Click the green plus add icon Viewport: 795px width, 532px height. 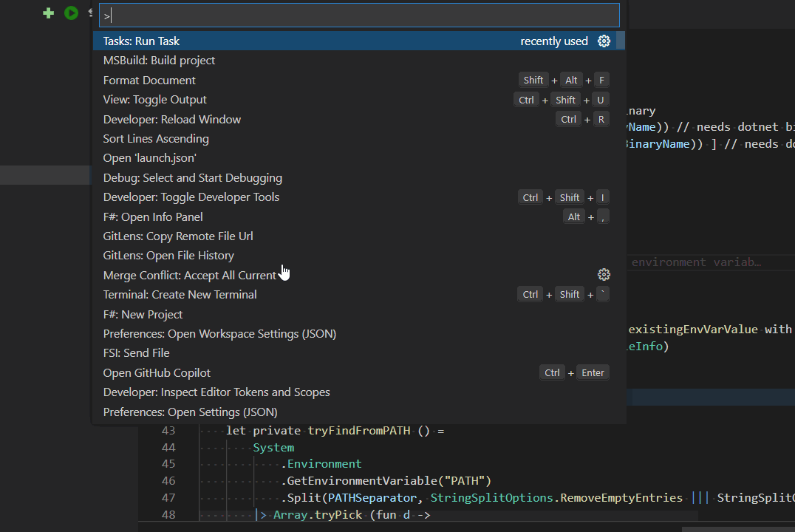point(49,13)
